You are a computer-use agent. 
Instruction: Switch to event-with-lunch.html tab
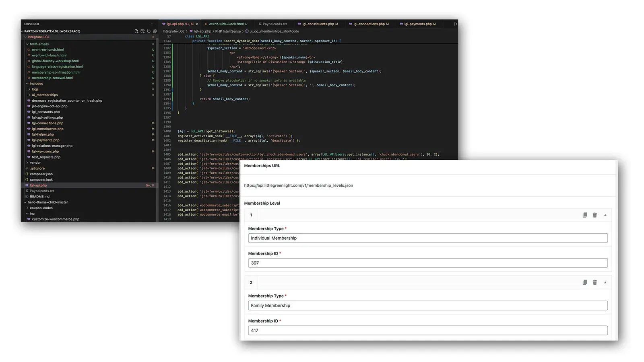click(226, 24)
